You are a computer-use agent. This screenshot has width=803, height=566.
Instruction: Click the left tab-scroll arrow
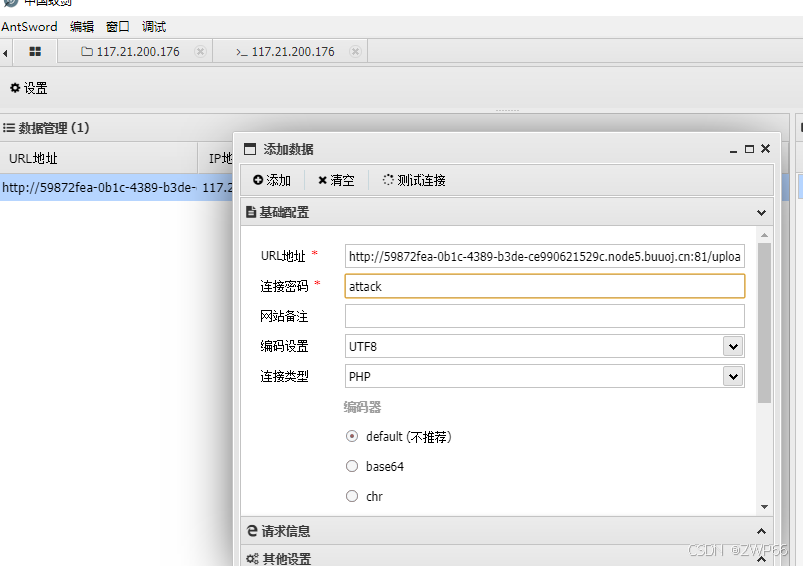tap(5, 52)
